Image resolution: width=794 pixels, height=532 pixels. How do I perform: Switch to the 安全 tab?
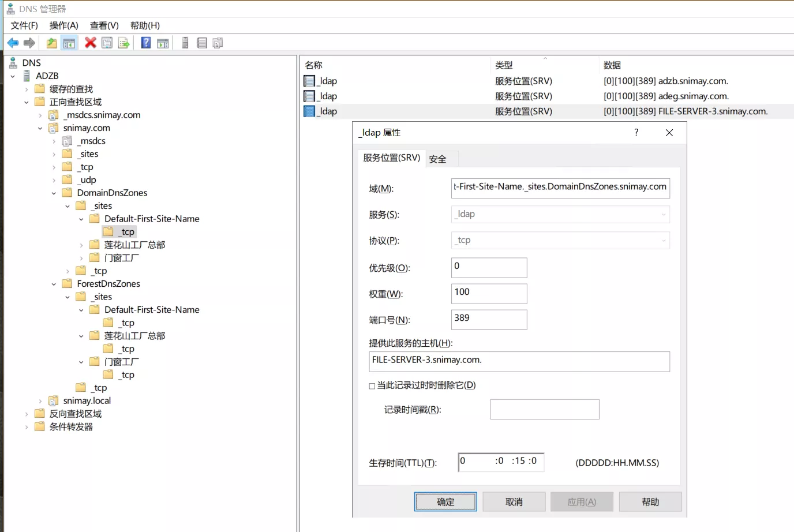437,159
